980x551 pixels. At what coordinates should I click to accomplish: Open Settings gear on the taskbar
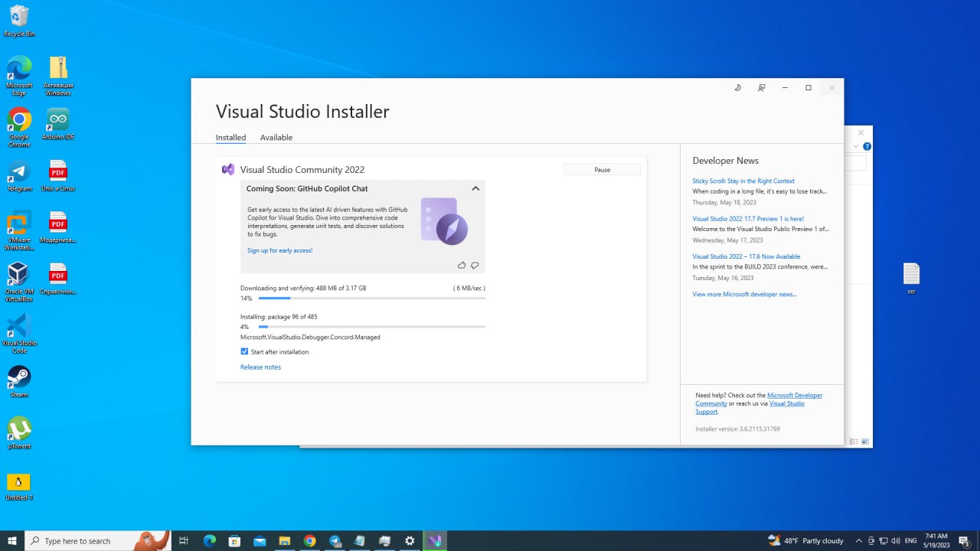tap(410, 541)
